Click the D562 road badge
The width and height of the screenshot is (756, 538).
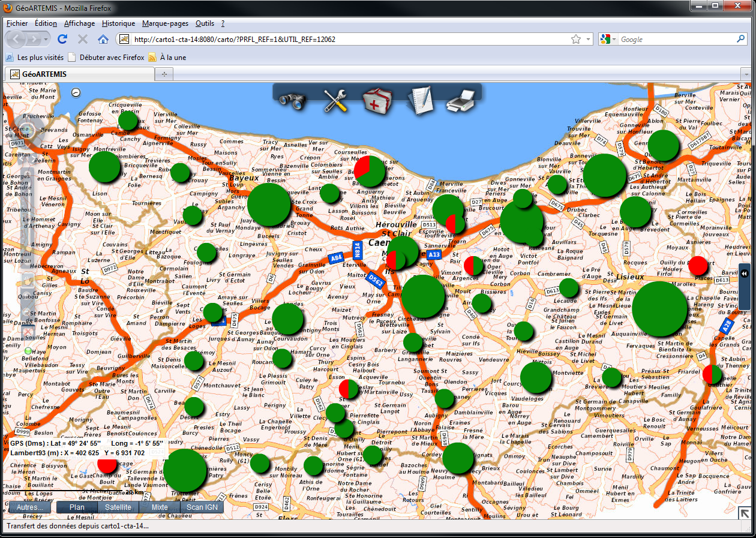375,279
